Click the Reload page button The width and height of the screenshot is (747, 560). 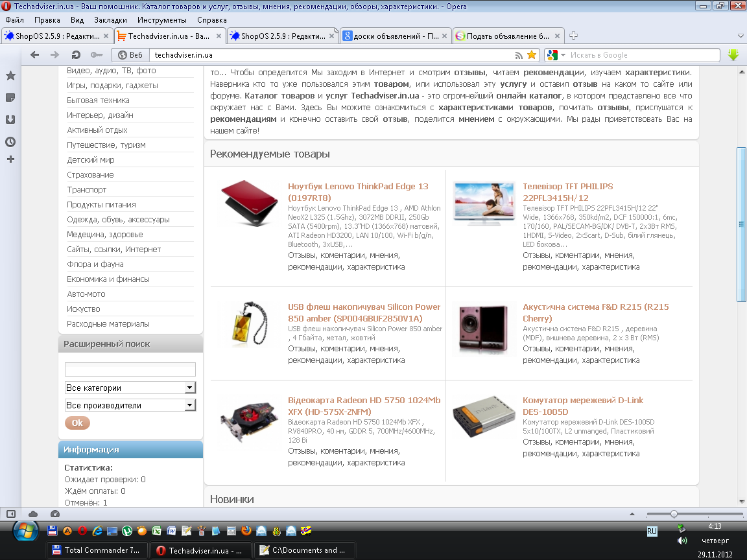pos(76,55)
